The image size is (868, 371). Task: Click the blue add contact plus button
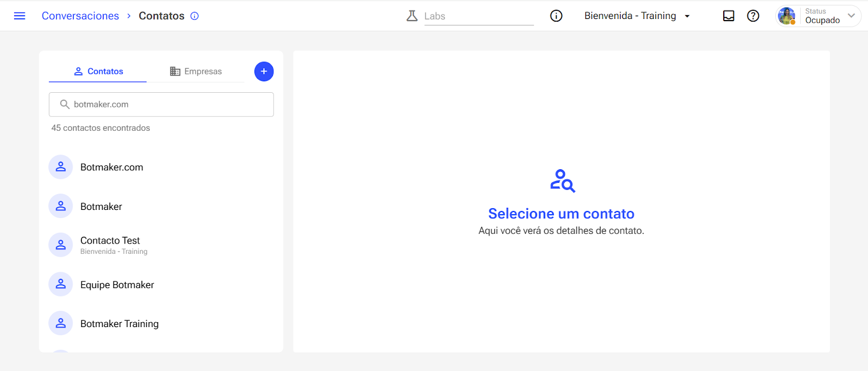coord(264,72)
